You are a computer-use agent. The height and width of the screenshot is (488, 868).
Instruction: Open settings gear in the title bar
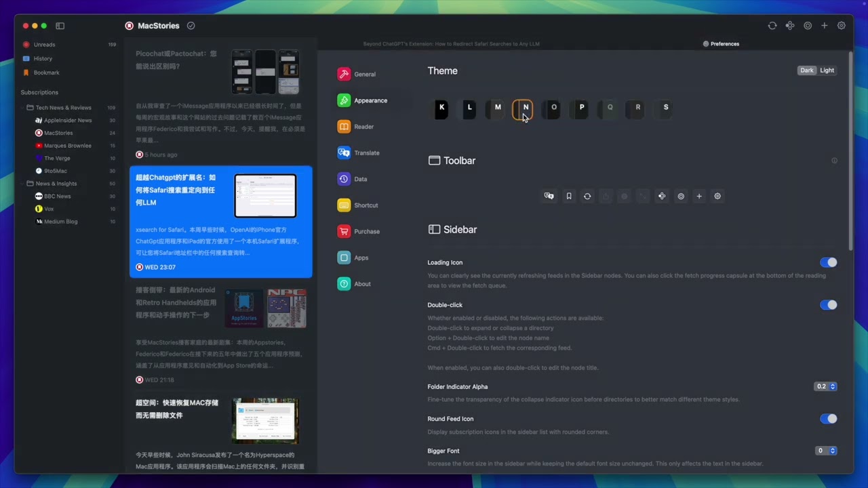click(842, 26)
